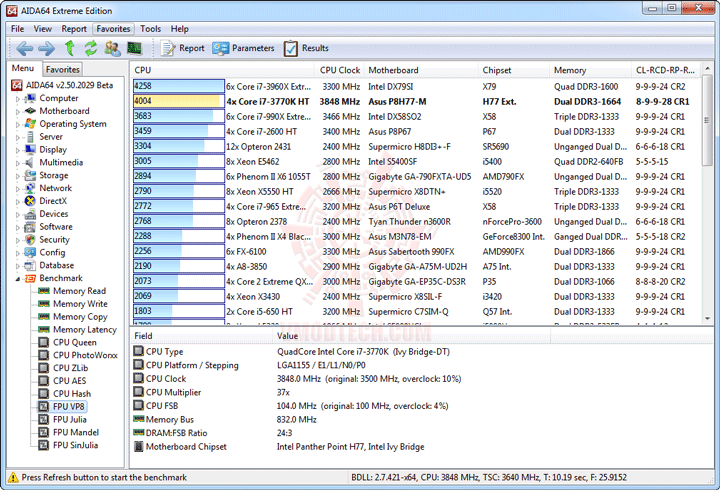The width and height of the screenshot is (720, 490).
Task: Click the users icon in the toolbar
Action: (112, 48)
